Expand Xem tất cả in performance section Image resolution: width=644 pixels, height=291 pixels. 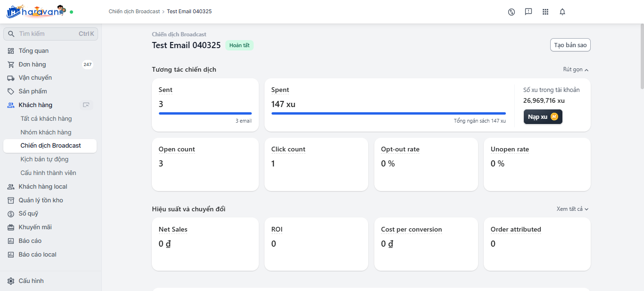click(572, 209)
